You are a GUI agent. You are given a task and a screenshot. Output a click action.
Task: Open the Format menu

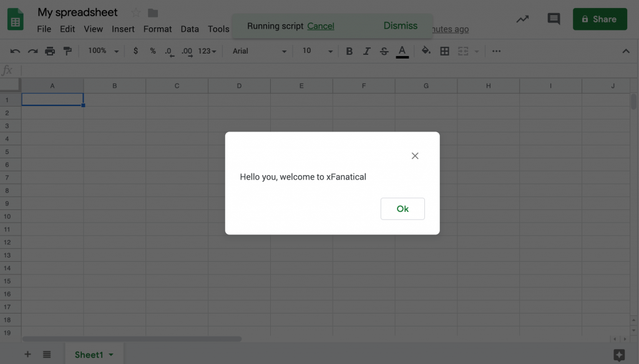pyautogui.click(x=158, y=29)
